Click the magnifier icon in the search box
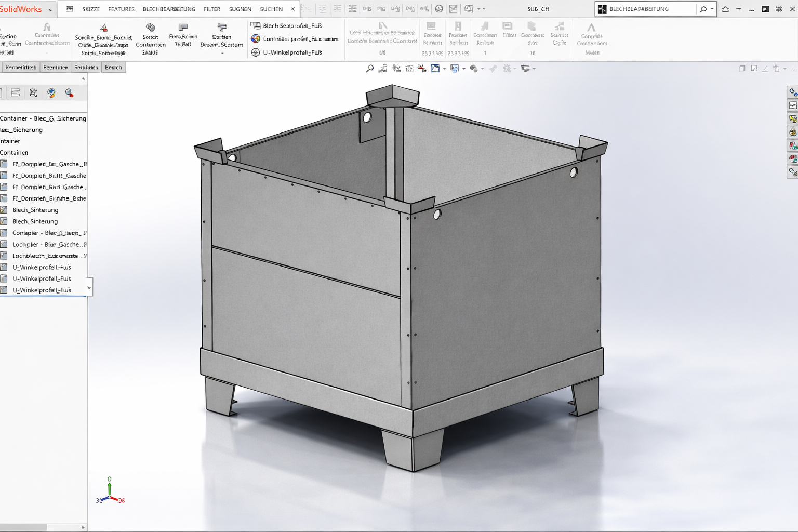The width and height of the screenshot is (798, 532). coord(703,9)
